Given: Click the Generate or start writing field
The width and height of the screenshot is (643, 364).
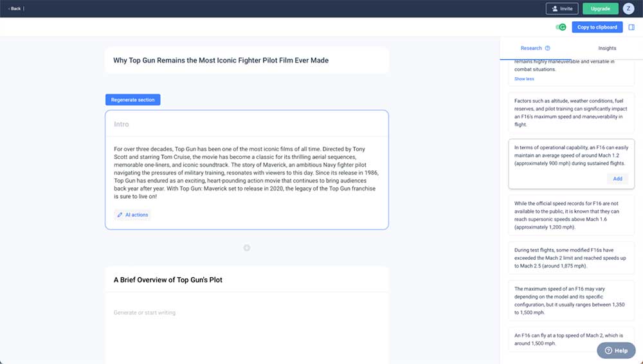Looking at the screenshot, I should [x=247, y=313].
